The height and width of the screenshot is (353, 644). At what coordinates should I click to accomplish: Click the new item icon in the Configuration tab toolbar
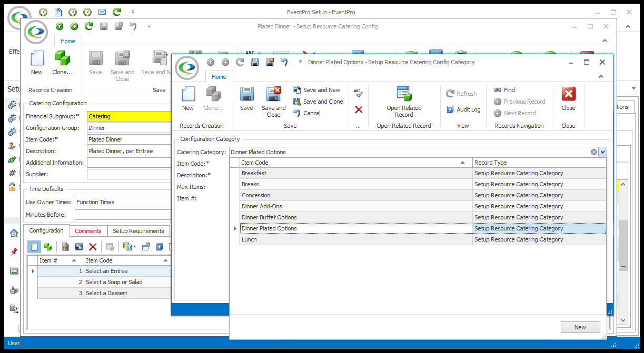point(34,246)
